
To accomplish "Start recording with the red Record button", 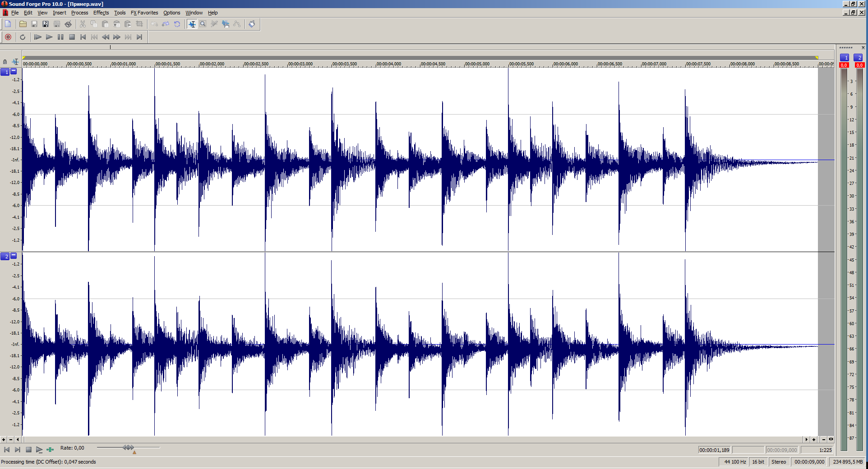I will point(8,37).
